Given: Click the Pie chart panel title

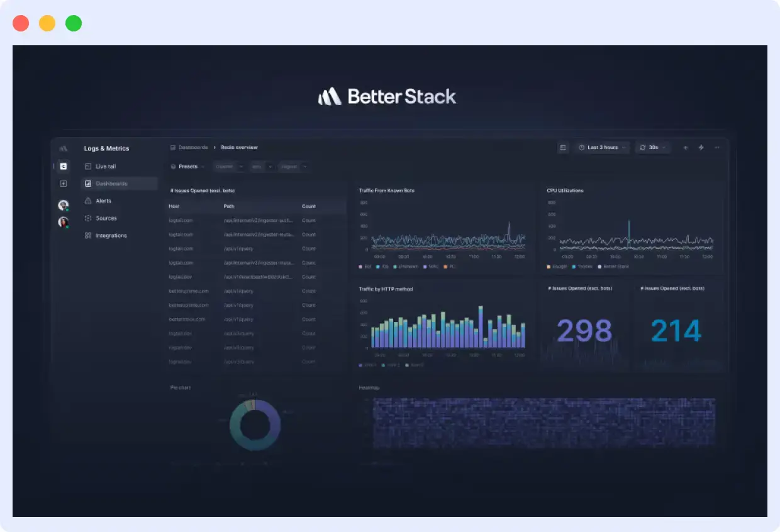Looking at the screenshot, I should [x=181, y=387].
